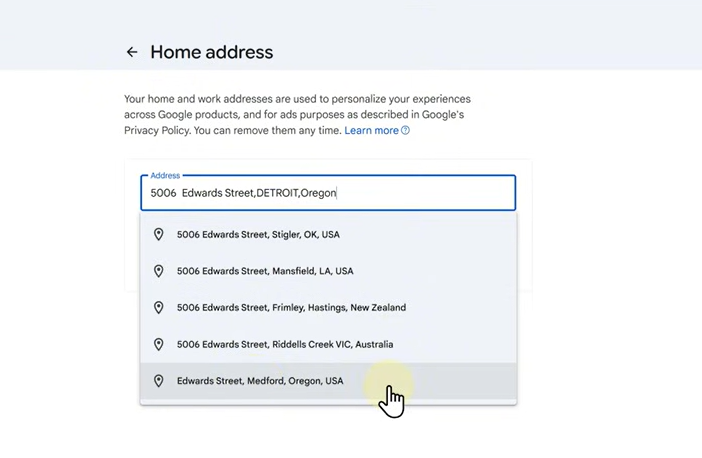
Task: Click the pin icon for Frimley, Hastings
Action: (x=158, y=308)
